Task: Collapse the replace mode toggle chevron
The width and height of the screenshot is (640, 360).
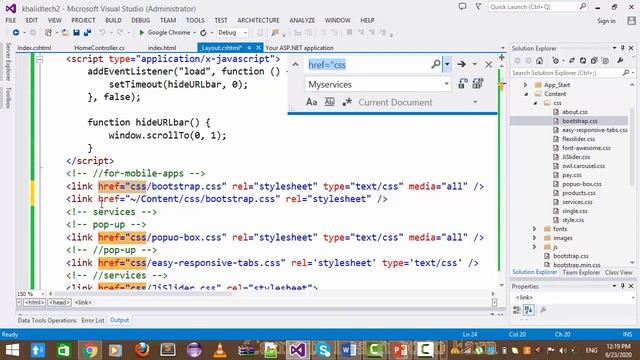Action: pos(296,64)
